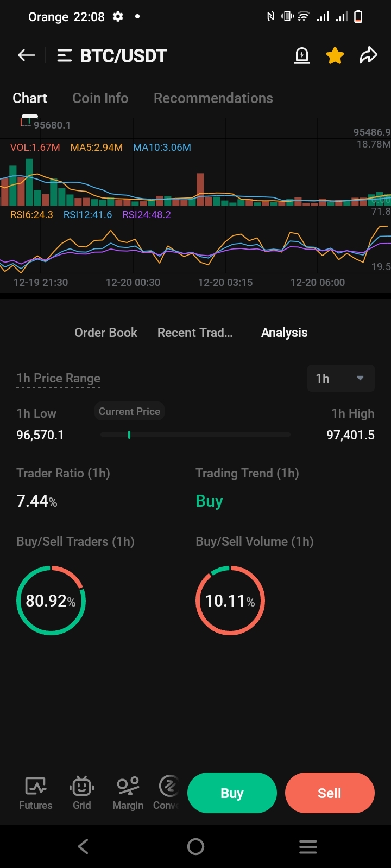Image resolution: width=391 pixels, height=868 pixels.
Task: Tap the NFC icon in status bar
Action: 270,17
